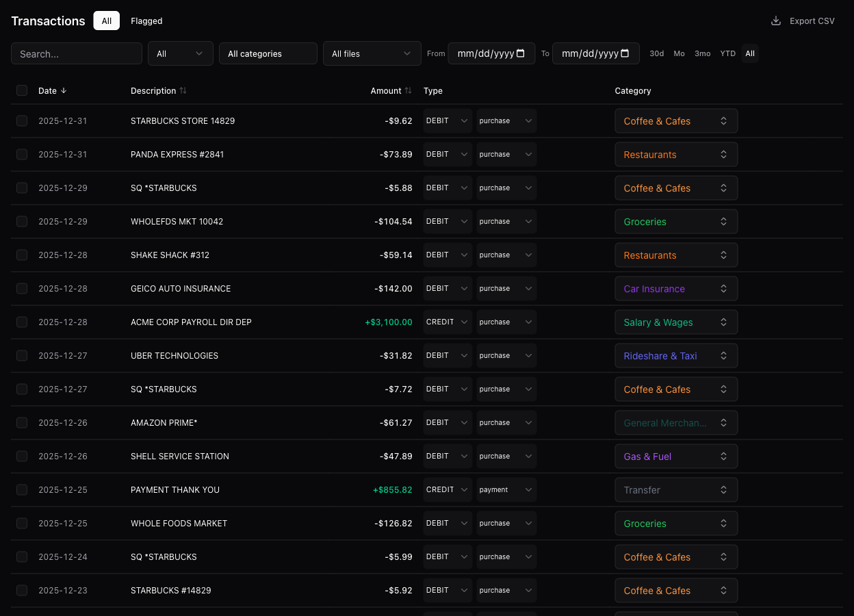
Task: Click the Export CSV download icon
Action: 775,21
